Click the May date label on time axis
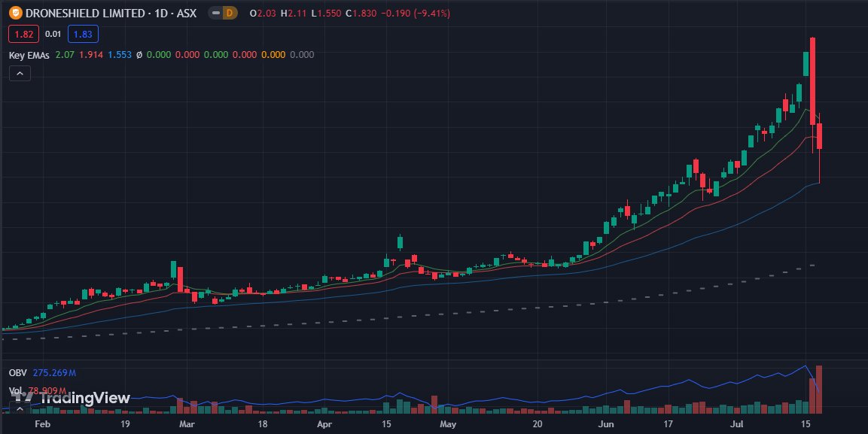 click(x=448, y=424)
